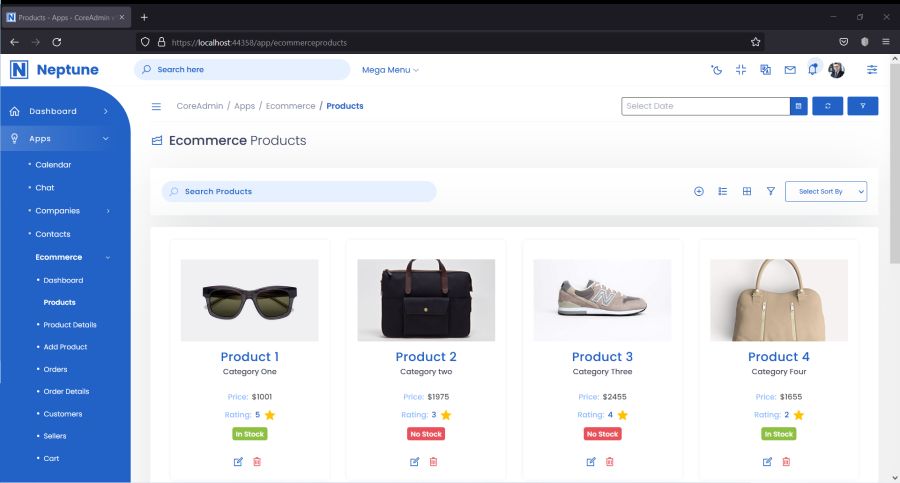
Task: Open Contacts in the sidebar
Action: (x=53, y=234)
